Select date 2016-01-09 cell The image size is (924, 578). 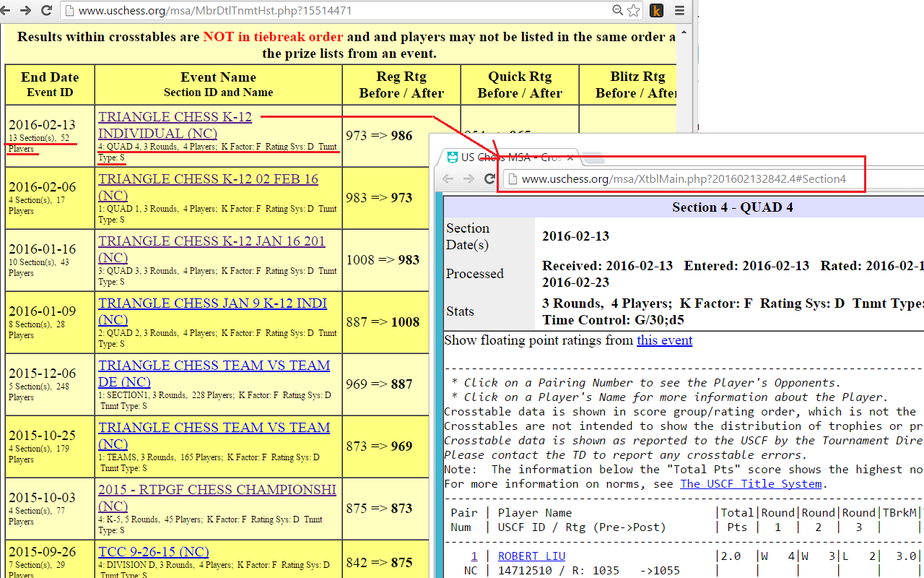click(x=42, y=311)
